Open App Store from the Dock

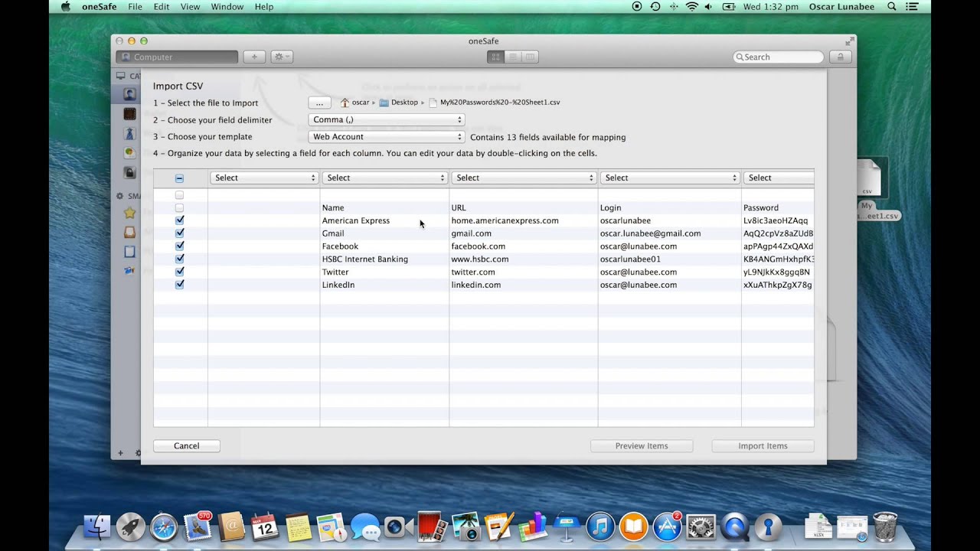click(x=667, y=527)
